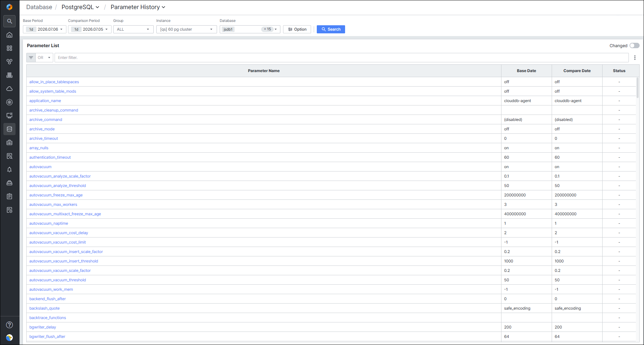Click the app logo in the sidebar
Screen dimensions: 644x345
point(9,7)
